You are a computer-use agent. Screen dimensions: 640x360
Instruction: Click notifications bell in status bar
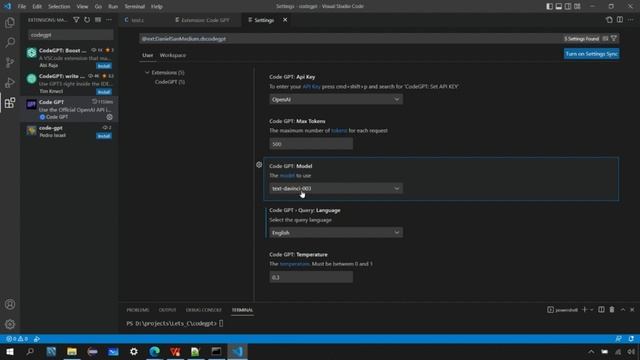[631, 339]
